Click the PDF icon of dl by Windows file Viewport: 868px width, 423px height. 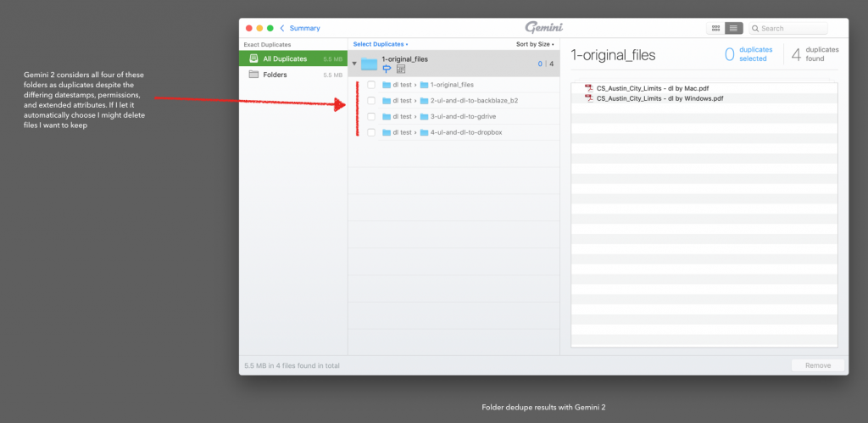click(x=590, y=98)
